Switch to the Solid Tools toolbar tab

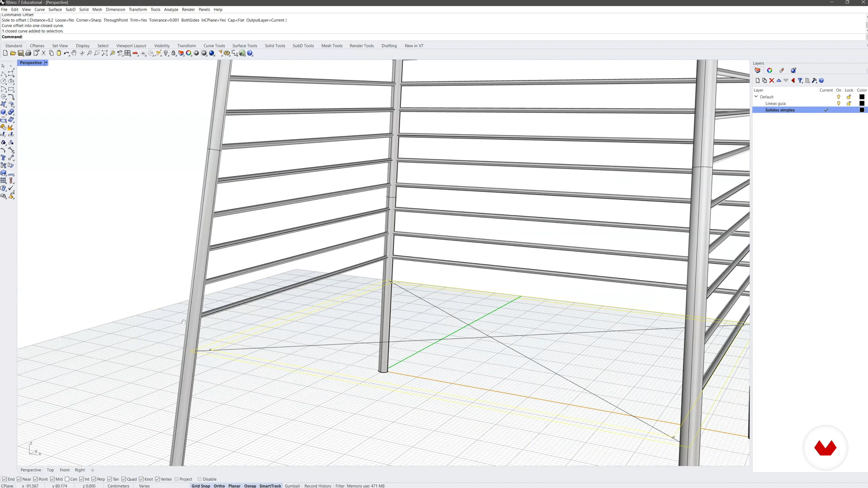(275, 46)
